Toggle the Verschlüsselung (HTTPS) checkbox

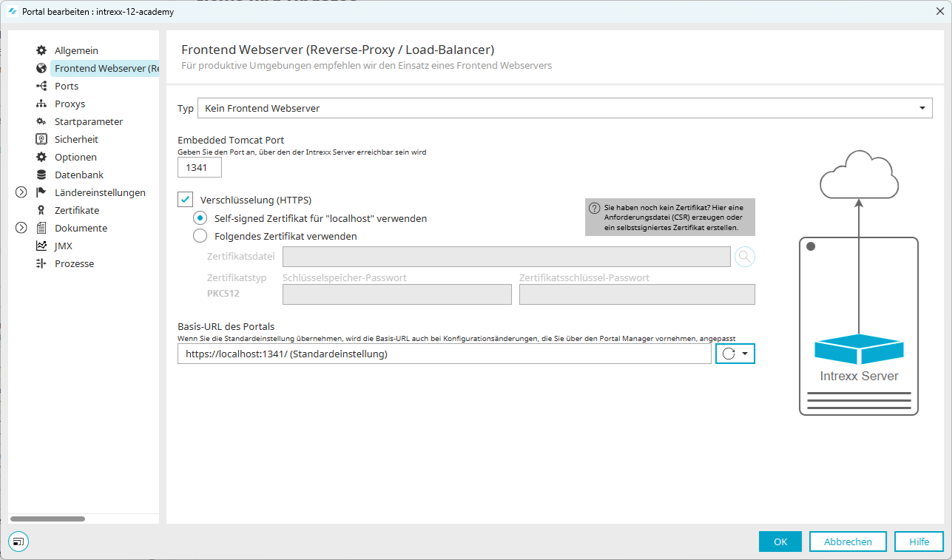coord(186,200)
